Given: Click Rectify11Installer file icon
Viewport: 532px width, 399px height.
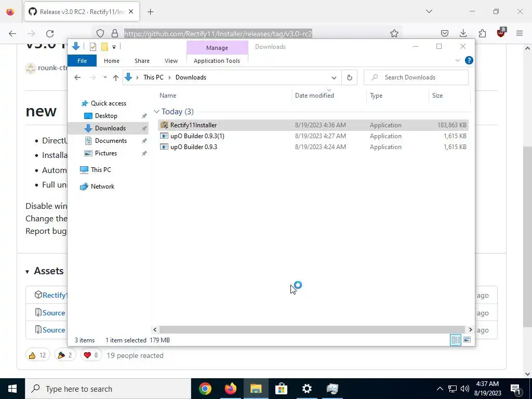Looking at the screenshot, I should coord(164,125).
